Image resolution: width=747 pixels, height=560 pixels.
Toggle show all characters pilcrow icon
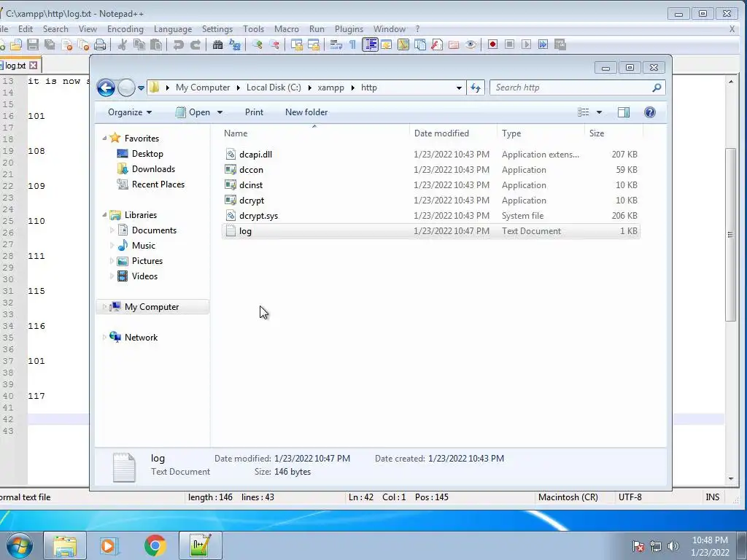[352, 44]
